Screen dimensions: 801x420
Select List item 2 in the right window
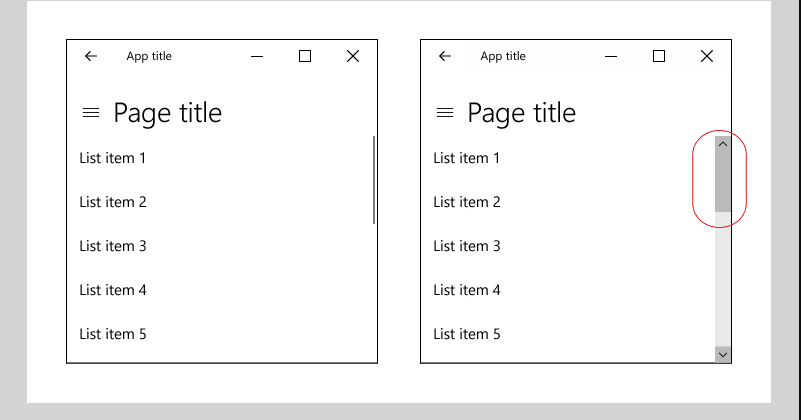pyautogui.click(x=467, y=202)
